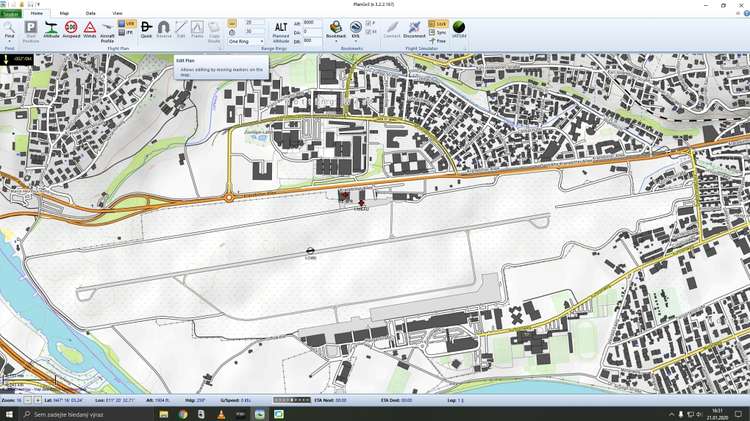The height and width of the screenshot is (421, 750).
Task: Click the Windows taskbar search box
Action: pyautogui.click(x=80, y=414)
